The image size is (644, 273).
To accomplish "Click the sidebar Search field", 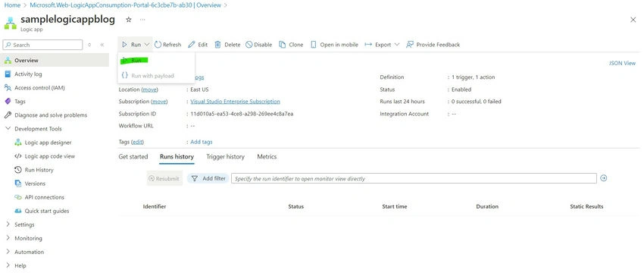I will pyautogui.click(x=42, y=45).
